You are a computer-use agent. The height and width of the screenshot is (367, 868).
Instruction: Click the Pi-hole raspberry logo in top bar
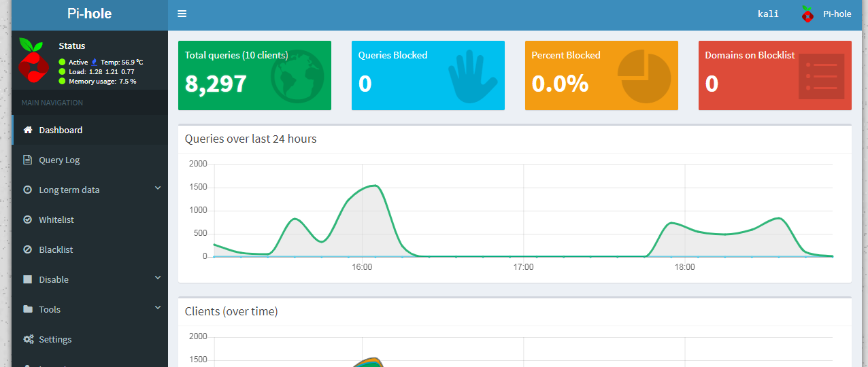click(807, 14)
